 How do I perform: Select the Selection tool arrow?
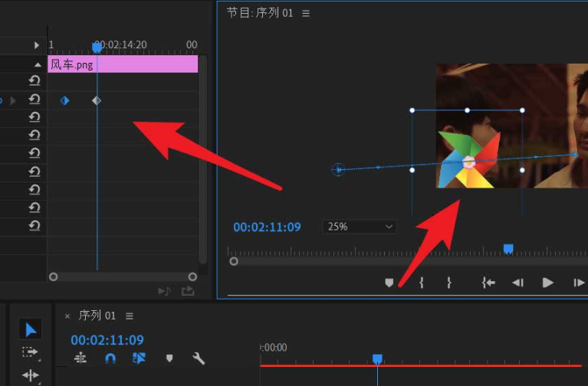[31, 330]
